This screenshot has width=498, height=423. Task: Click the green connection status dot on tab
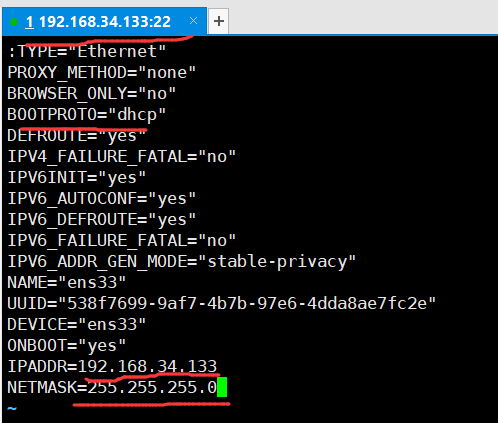click(14, 22)
